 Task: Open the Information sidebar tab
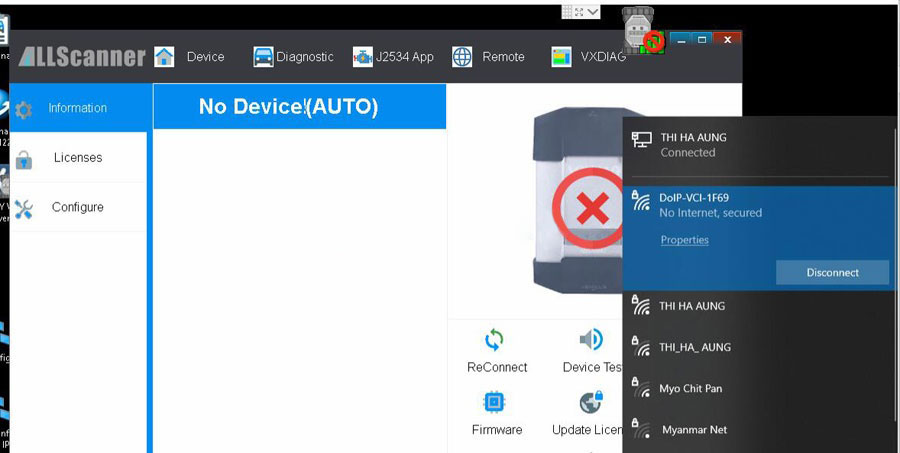click(79, 107)
